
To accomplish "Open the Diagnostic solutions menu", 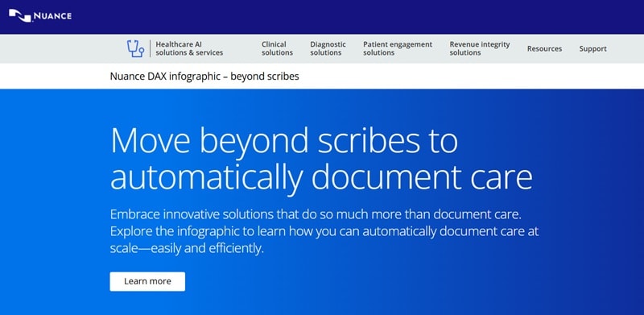I will [x=328, y=48].
